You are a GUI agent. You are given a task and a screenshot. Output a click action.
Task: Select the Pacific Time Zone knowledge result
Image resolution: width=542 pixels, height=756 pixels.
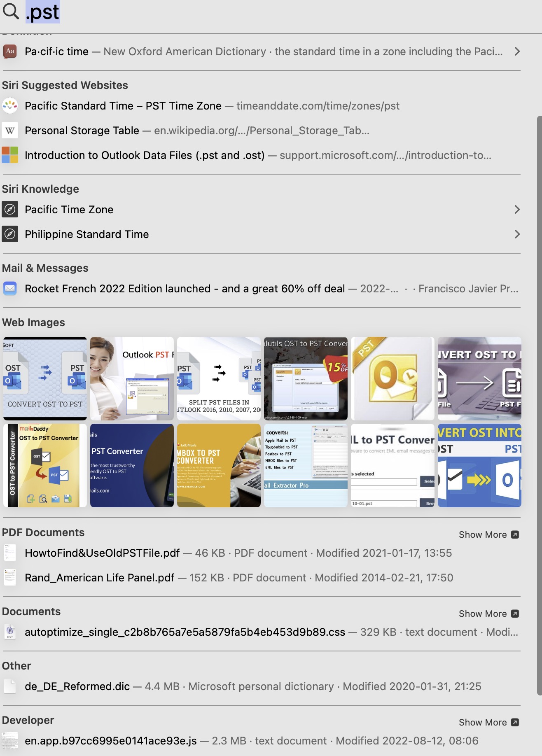click(x=261, y=210)
